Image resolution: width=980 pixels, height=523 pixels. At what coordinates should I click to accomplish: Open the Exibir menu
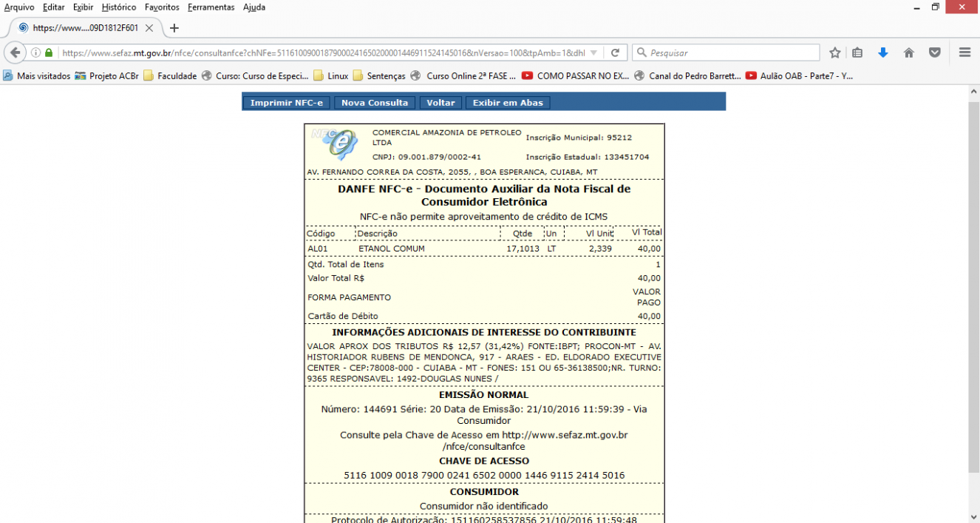(83, 7)
